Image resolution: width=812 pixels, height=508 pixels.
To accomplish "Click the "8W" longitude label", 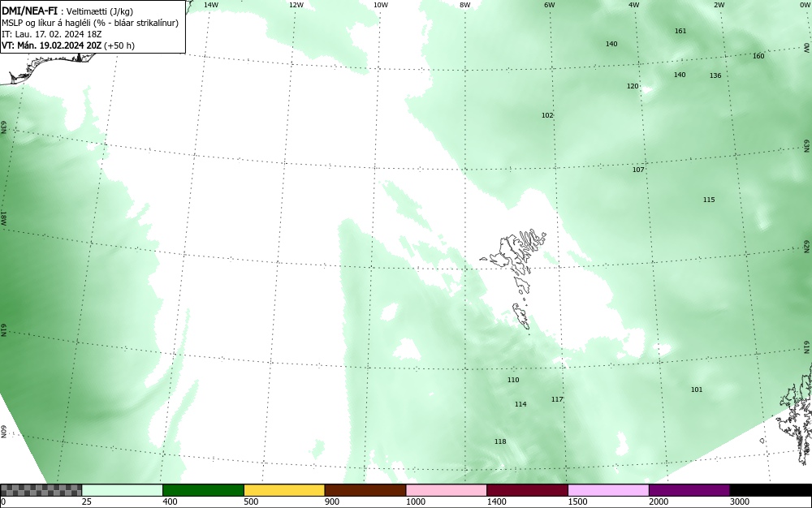I will (x=465, y=5).
